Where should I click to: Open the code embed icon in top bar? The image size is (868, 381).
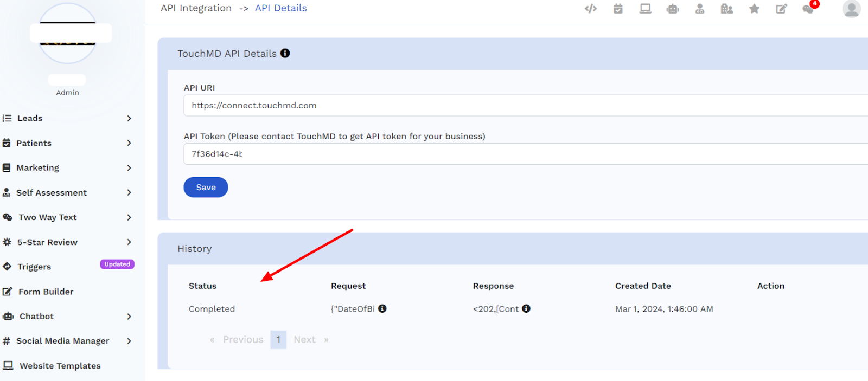pyautogui.click(x=591, y=9)
